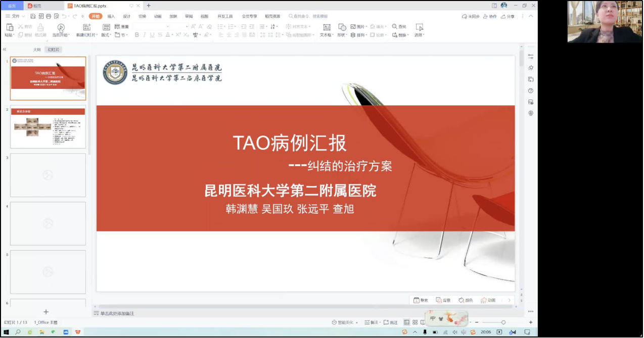Switch to normal view in status bar
This screenshot has height=338, width=644.
coord(406,322)
